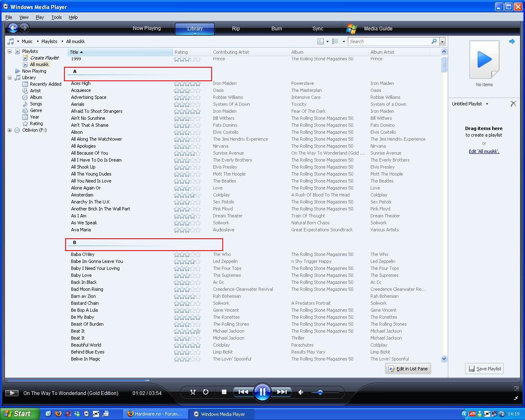Image resolution: width=525 pixels, height=420 pixels.
Task: Clear list pane with X icon
Action: [x=513, y=104]
